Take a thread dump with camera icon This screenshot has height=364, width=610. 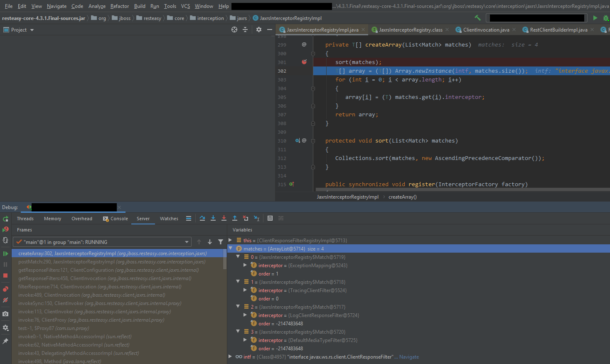(x=5, y=314)
